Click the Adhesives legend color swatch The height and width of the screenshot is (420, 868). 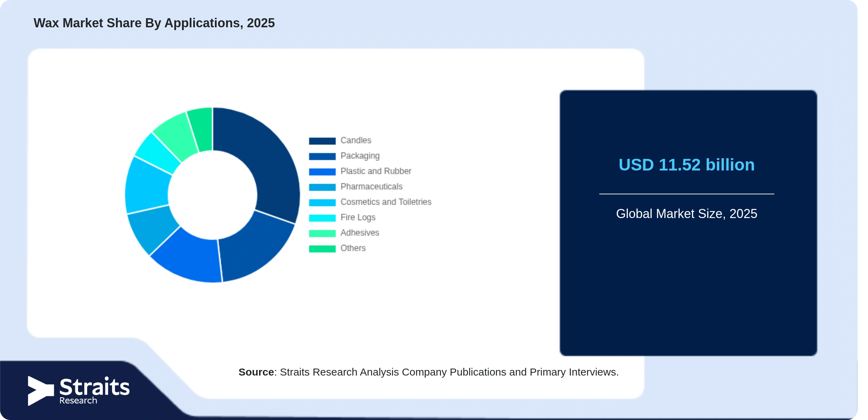(x=322, y=233)
